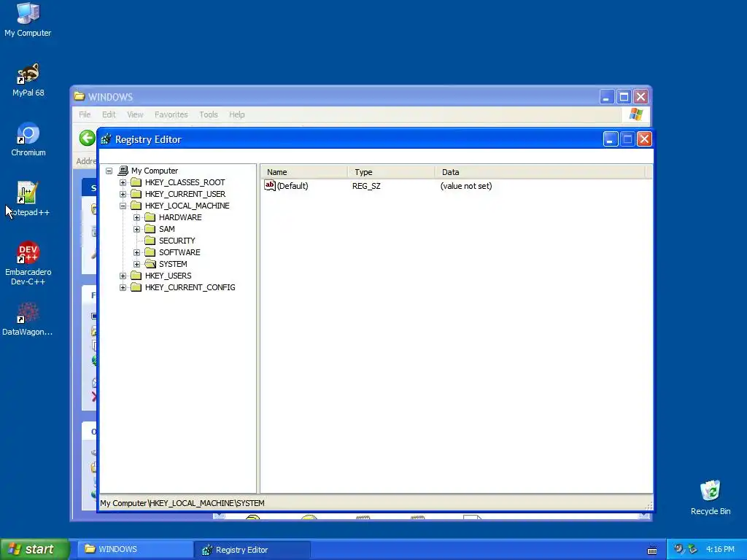Click the SAM key folder icon
Viewport: 747px width, 560px height.
(150, 229)
